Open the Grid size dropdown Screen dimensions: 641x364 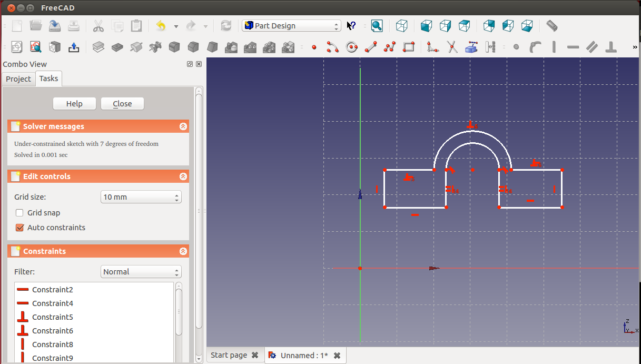[x=141, y=197]
